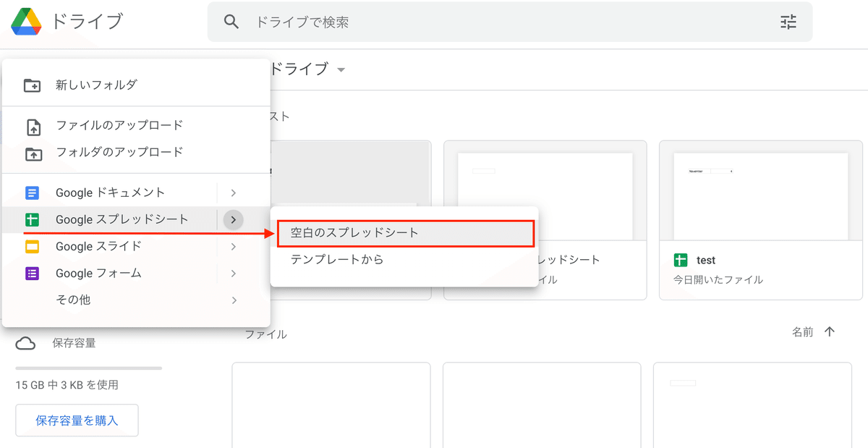The image size is (868, 448).
Task: Click the 15 GB 中 3 KB を使用 text
Action: click(67, 385)
